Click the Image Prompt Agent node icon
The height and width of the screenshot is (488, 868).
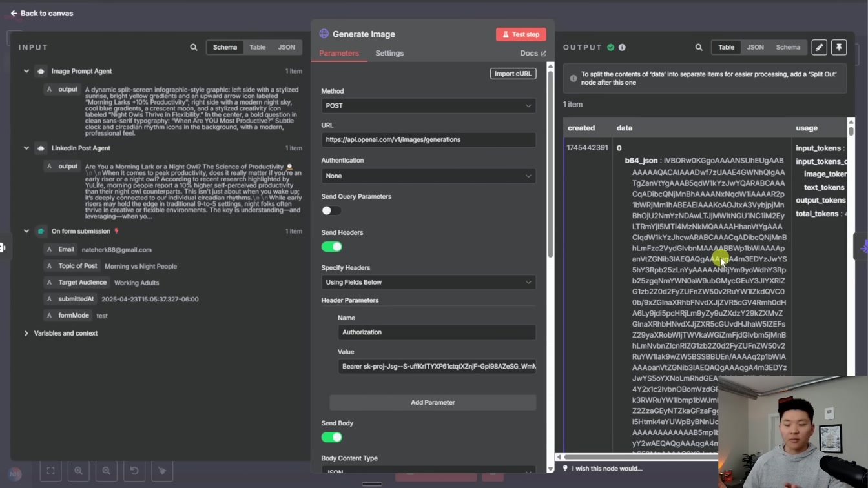(41, 71)
